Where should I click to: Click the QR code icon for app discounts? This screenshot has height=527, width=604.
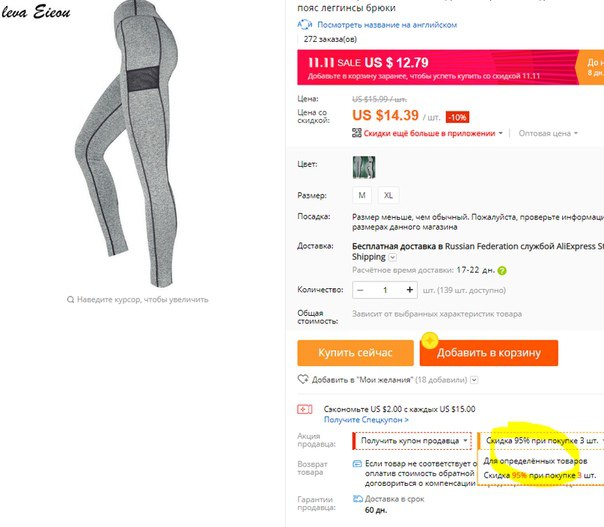(357, 133)
